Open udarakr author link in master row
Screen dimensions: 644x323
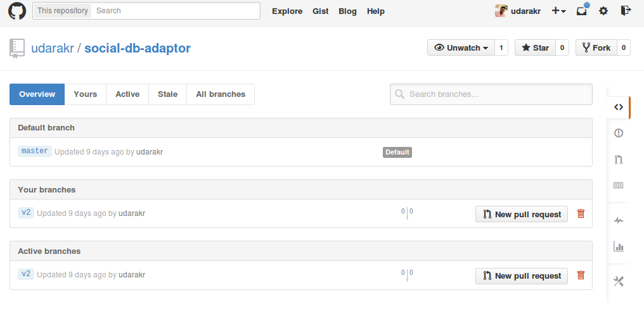[150, 152]
